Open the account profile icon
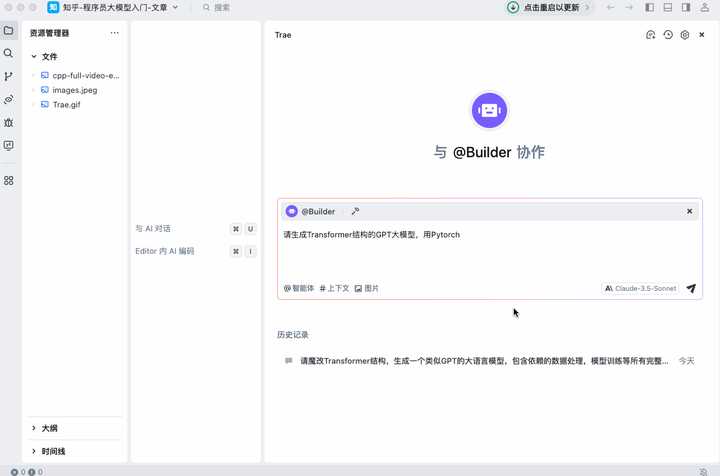Image resolution: width=720 pixels, height=476 pixels. (704, 7)
